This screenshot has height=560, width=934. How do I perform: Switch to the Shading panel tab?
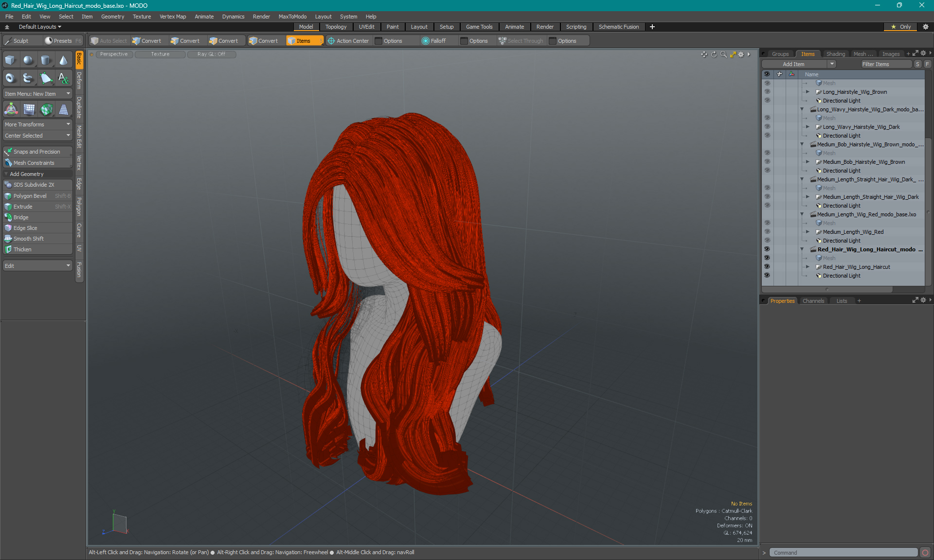pos(835,54)
